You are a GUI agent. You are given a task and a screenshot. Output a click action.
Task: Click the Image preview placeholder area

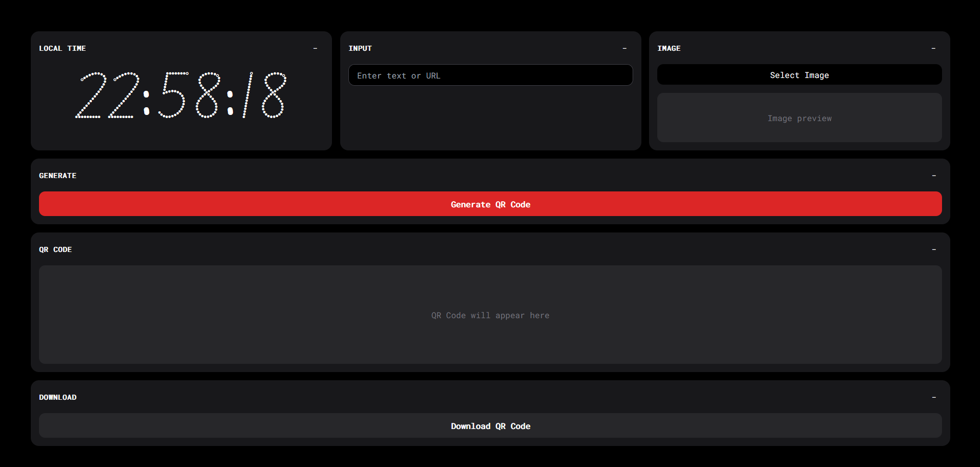(x=799, y=118)
